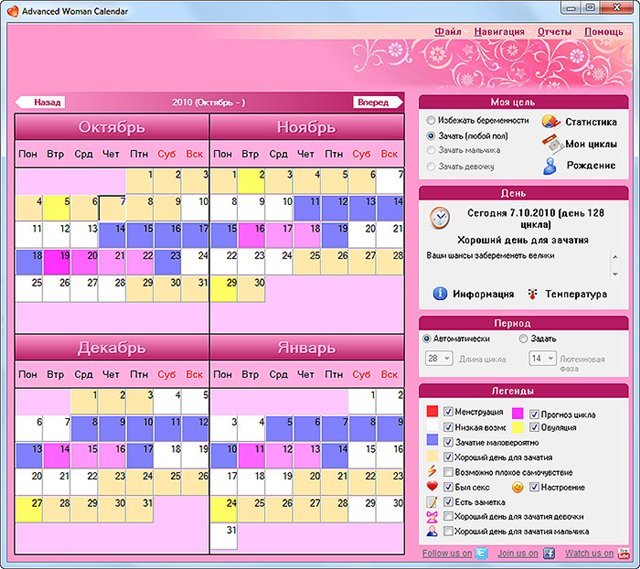Image resolution: width=640 pixels, height=569 pixels.
Task: Open Мои циклы calendar icon
Action: 549,143
